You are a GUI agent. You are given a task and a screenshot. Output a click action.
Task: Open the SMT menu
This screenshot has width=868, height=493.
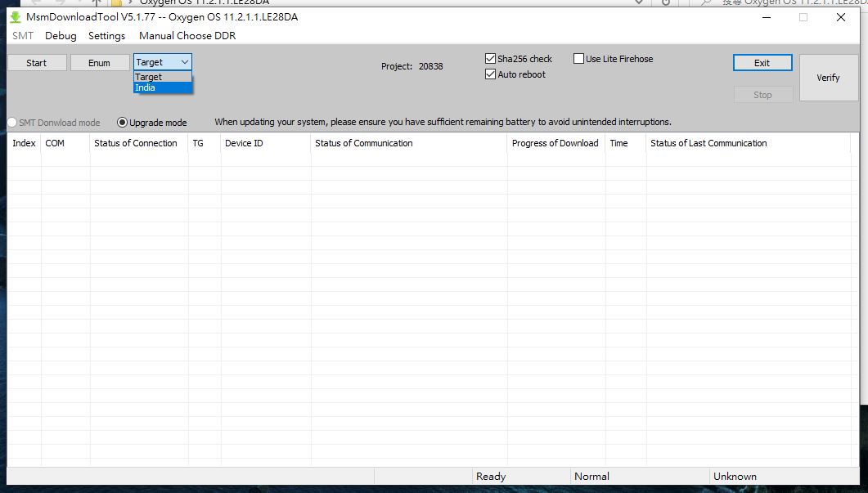coord(23,36)
